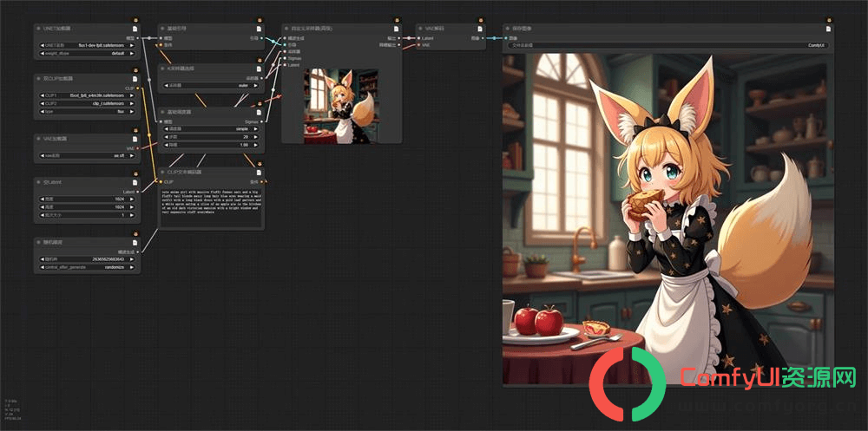The image size is (868, 431).
Task: Collapse the 双CLIP加载器 node using its title dot
Action: pos(39,79)
